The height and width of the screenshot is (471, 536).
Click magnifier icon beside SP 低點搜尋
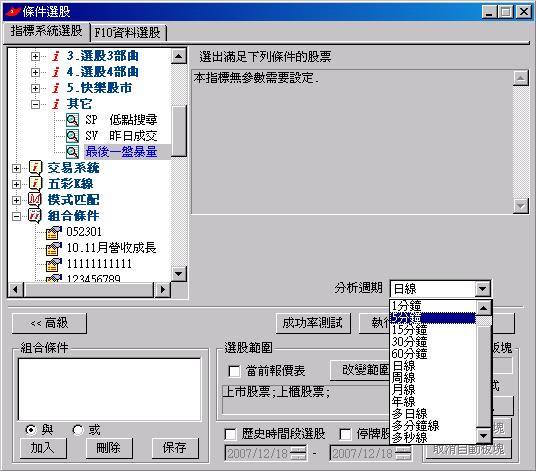coord(72,120)
